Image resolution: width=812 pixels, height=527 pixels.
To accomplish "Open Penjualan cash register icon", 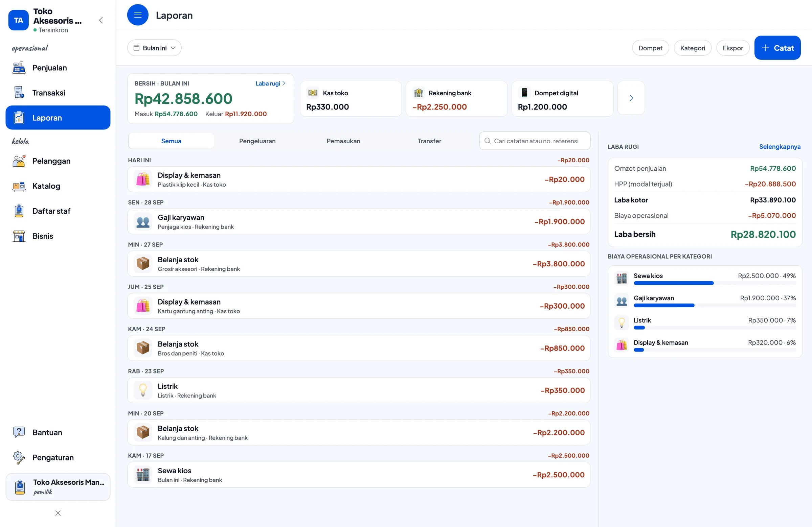I will click(19, 68).
